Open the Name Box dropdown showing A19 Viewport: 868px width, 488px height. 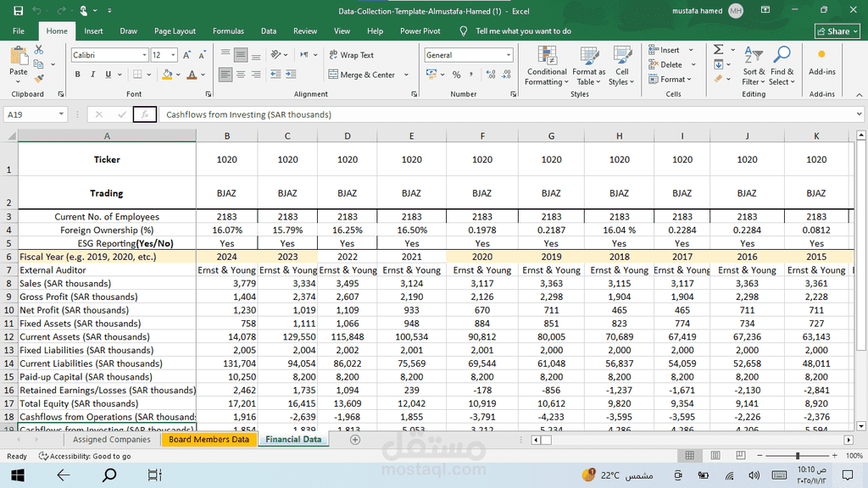coord(62,114)
